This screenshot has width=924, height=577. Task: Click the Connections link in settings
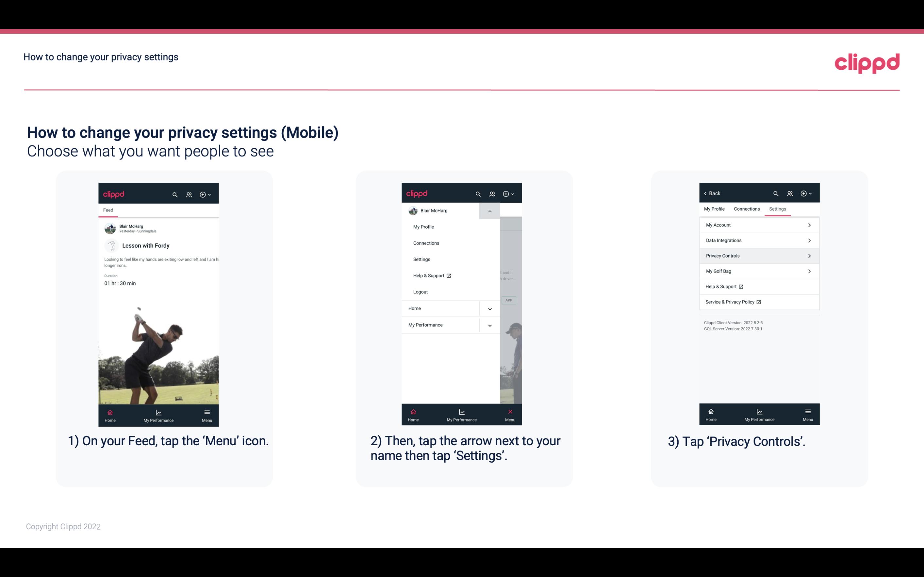(746, 209)
